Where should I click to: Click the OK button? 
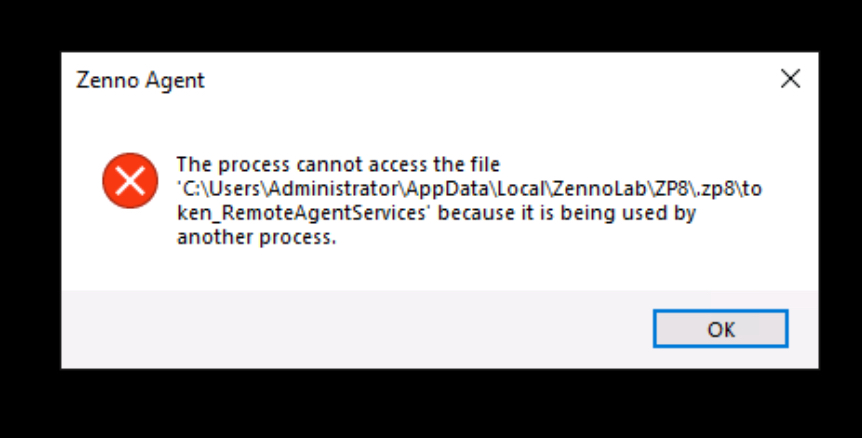click(x=720, y=329)
